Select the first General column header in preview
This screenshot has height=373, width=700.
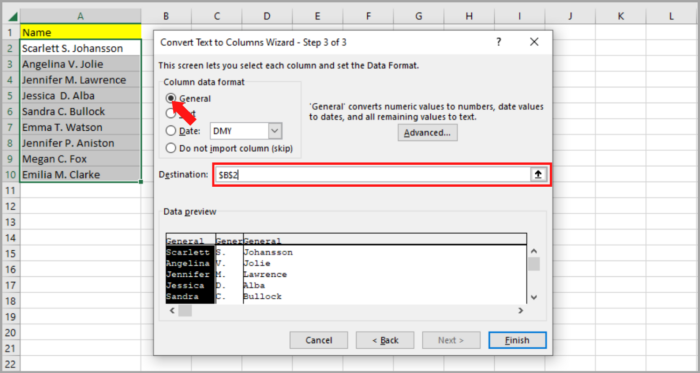pyautogui.click(x=191, y=241)
